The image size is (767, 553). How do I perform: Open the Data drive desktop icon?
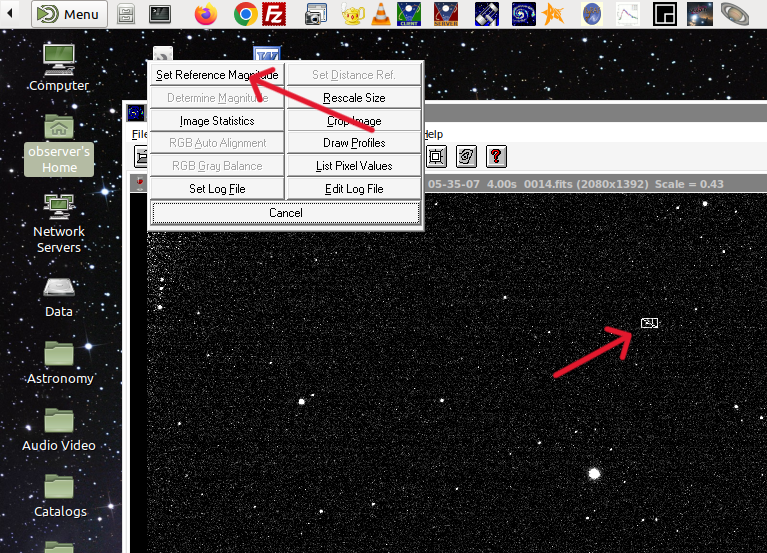pos(59,298)
